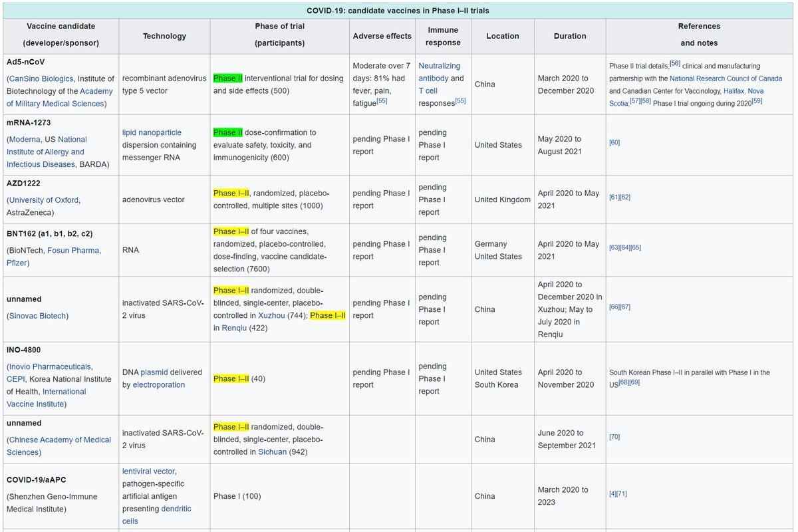The image size is (798, 532).
Task: Open reference [68] citation
Action: coord(624,382)
